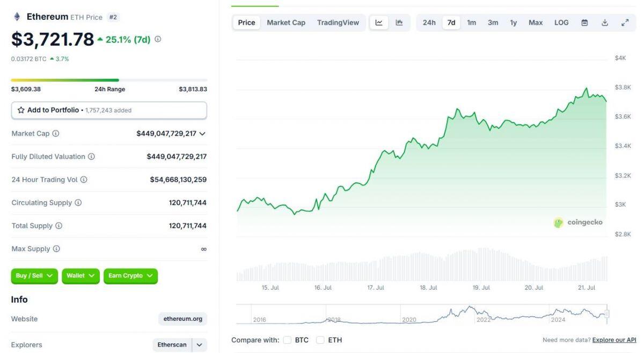Enable the ETH compare checkbox
This screenshot has height=353, width=644.
pos(320,340)
